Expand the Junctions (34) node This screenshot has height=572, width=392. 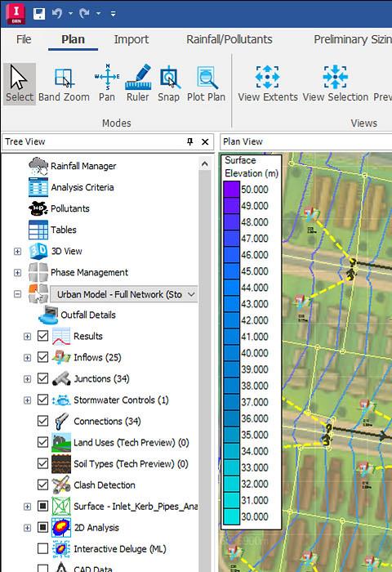pos(27,379)
